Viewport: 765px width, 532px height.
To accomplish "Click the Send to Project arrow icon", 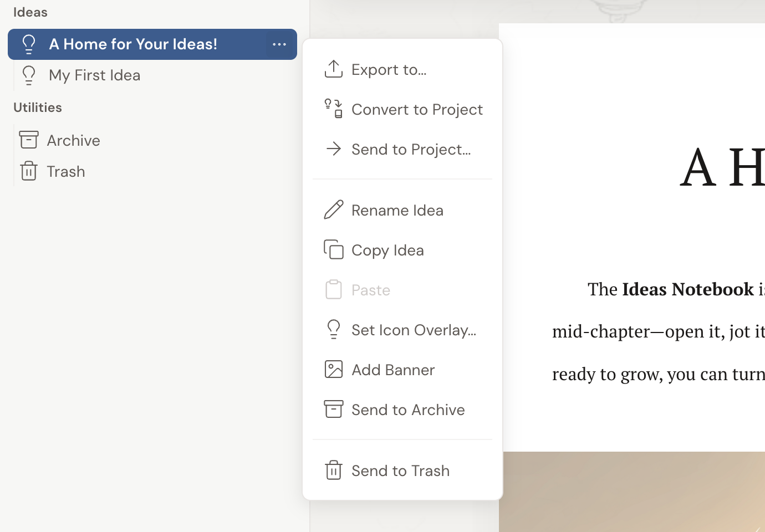I will pyautogui.click(x=333, y=149).
